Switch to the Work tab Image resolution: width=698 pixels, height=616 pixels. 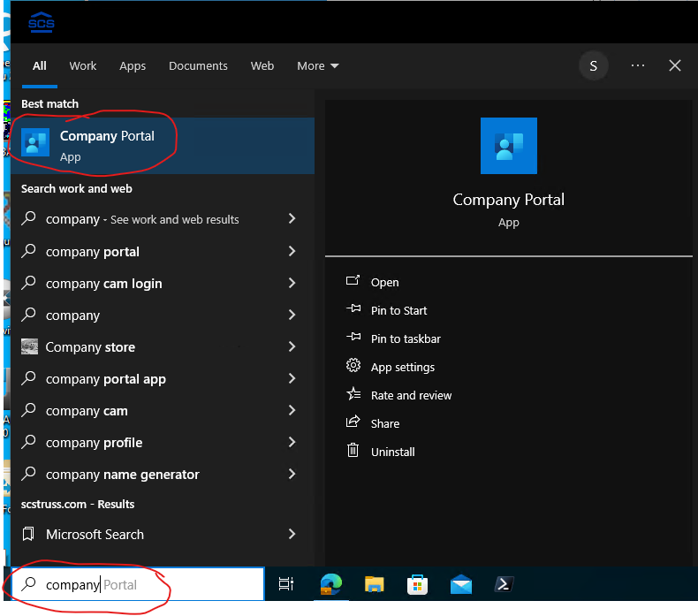pyautogui.click(x=83, y=66)
